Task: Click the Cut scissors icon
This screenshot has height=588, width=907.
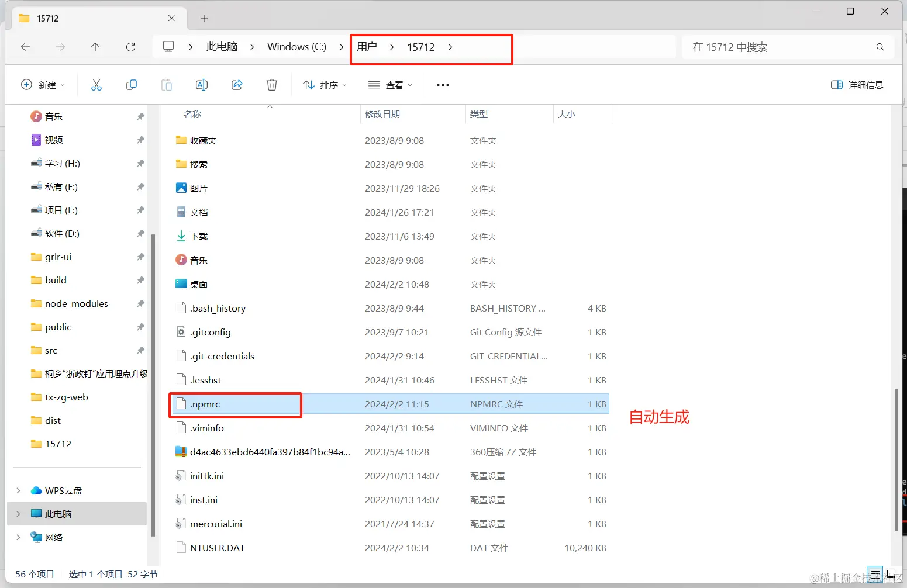Action: tap(96, 85)
